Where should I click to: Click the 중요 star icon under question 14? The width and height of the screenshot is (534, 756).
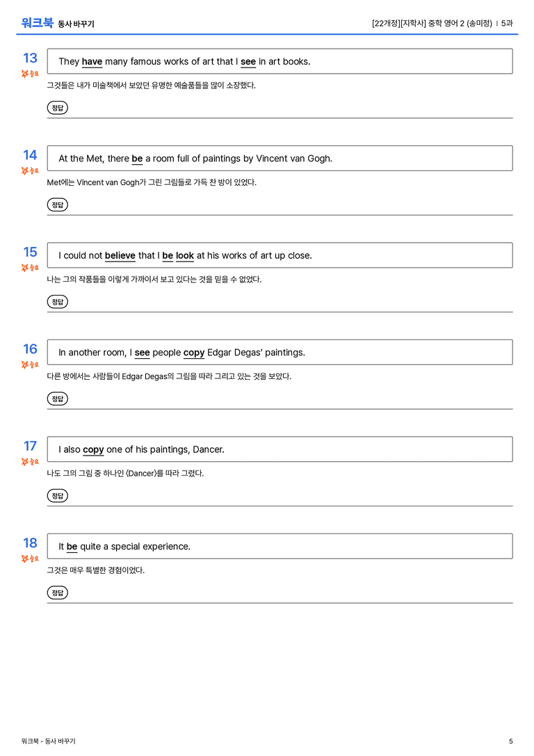pos(30,170)
